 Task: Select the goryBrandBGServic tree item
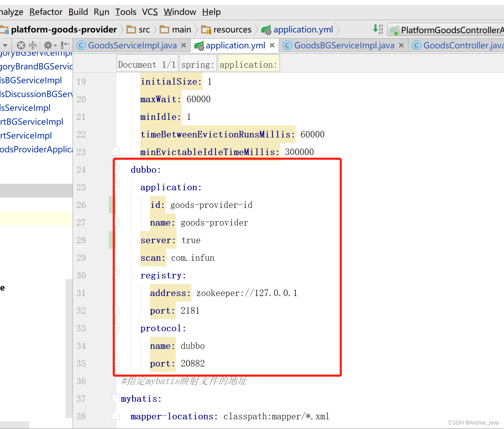pyautogui.click(x=36, y=66)
